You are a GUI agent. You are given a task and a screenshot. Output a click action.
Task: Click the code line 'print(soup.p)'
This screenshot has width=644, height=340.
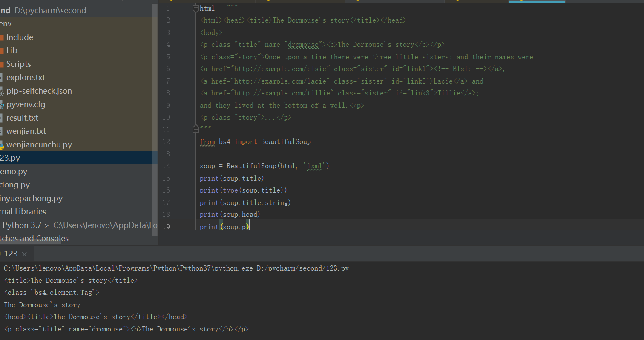pos(224,227)
